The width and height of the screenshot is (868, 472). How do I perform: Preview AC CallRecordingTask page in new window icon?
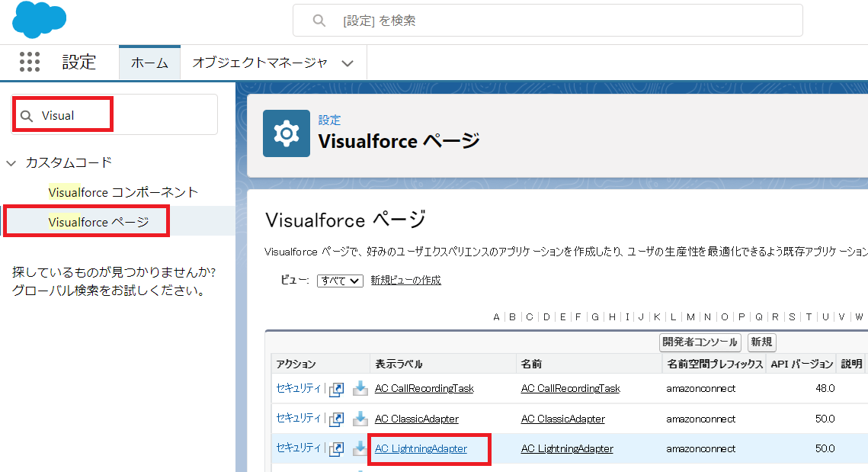337,390
